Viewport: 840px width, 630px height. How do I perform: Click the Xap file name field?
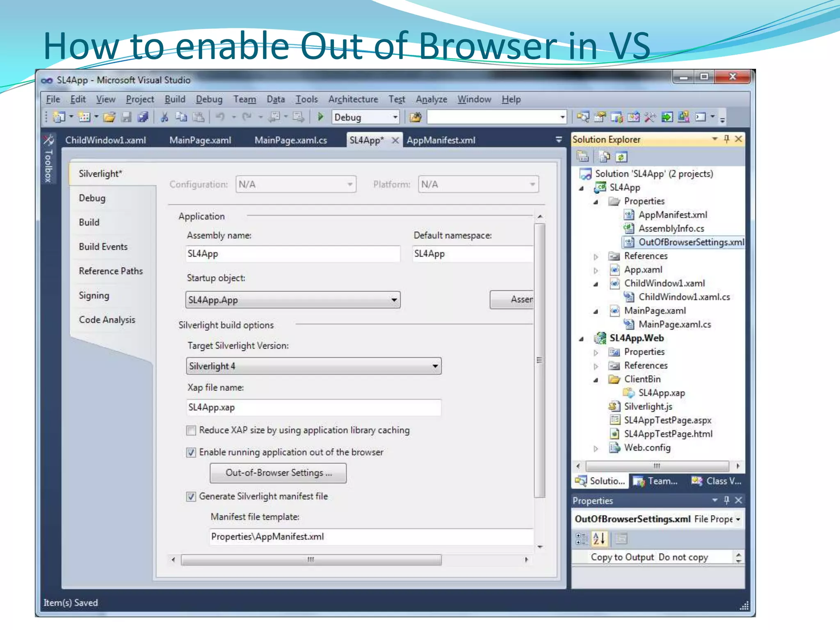coord(313,407)
